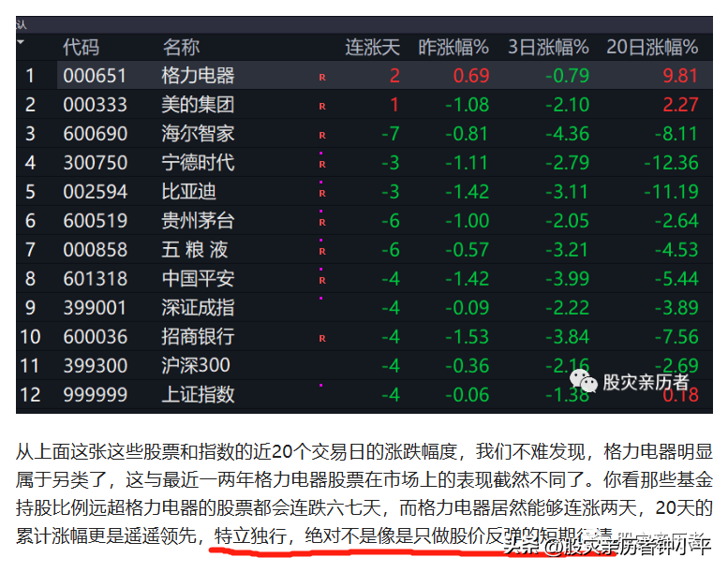
Task: Open 沪深300 index name
Action: click(x=196, y=365)
